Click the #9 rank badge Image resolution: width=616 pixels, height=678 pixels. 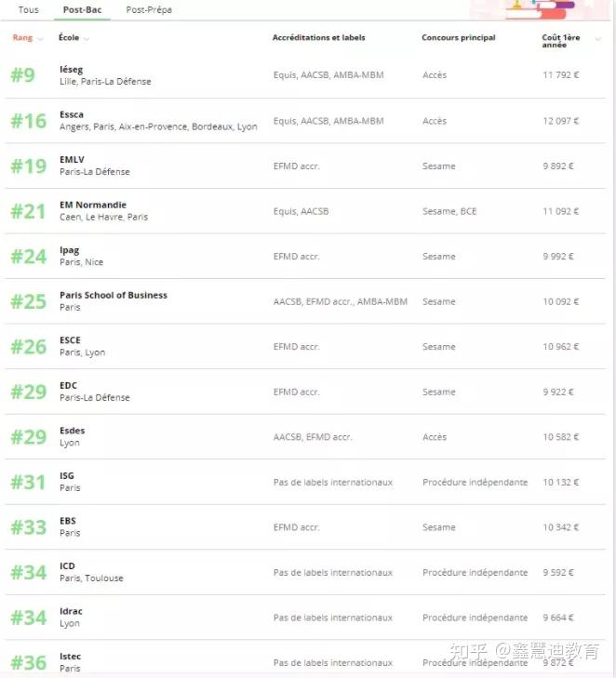(x=22, y=75)
